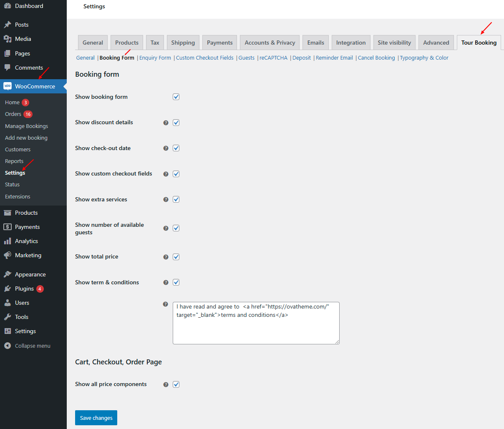Open the Plugins plug icon
Viewport: 504px width, 429px height.
coord(8,289)
